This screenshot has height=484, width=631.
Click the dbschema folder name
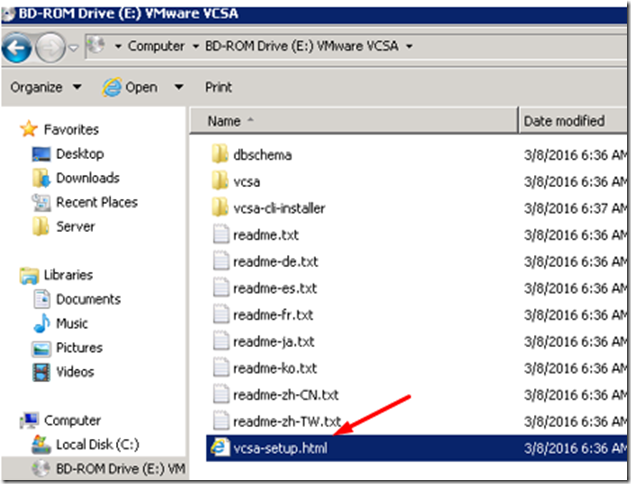pyautogui.click(x=262, y=155)
